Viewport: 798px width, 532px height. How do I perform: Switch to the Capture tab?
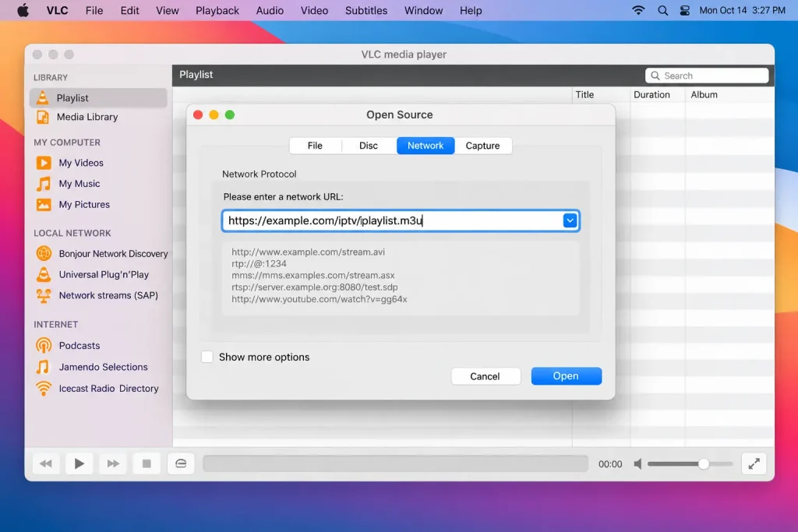tap(483, 146)
